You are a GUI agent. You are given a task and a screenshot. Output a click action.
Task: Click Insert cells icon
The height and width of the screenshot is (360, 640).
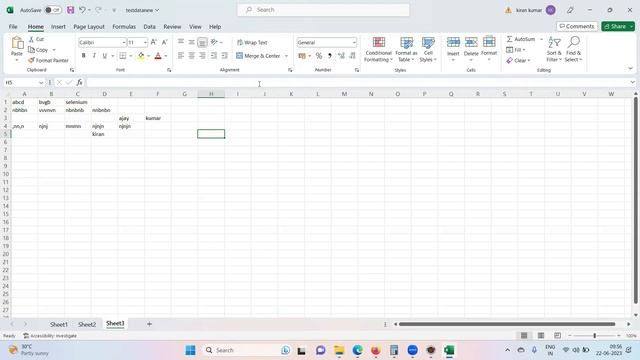coord(453,42)
